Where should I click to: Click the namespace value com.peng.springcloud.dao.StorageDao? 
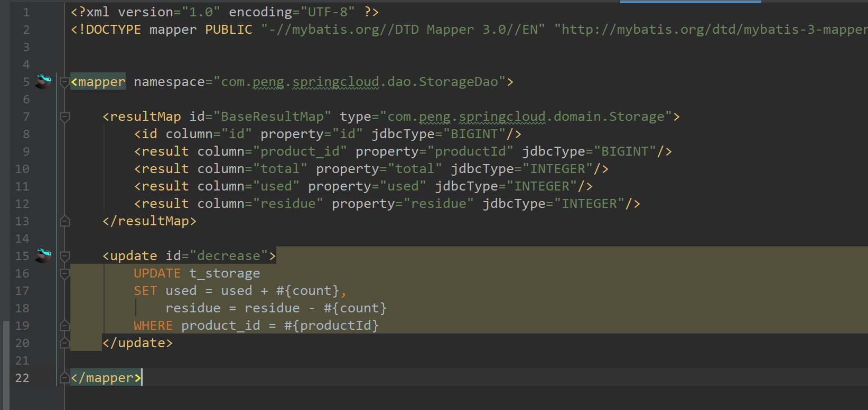pyautogui.click(x=359, y=82)
